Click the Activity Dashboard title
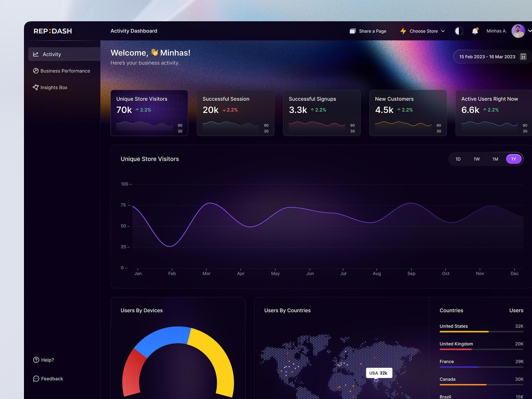Screen dimensions: 532x399 tap(134, 31)
